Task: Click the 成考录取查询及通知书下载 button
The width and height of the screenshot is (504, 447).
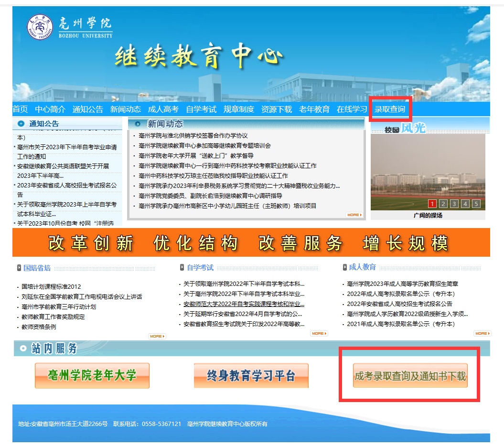Action: [x=410, y=376]
